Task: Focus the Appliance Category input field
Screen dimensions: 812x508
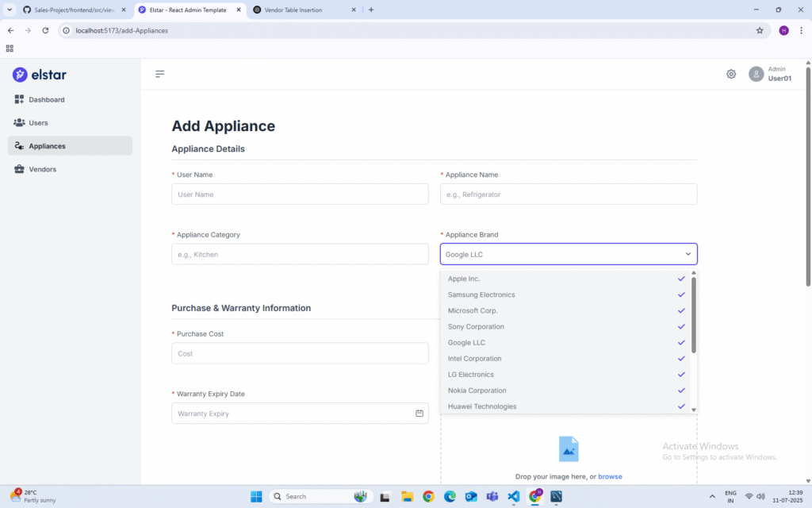Action: click(300, 255)
